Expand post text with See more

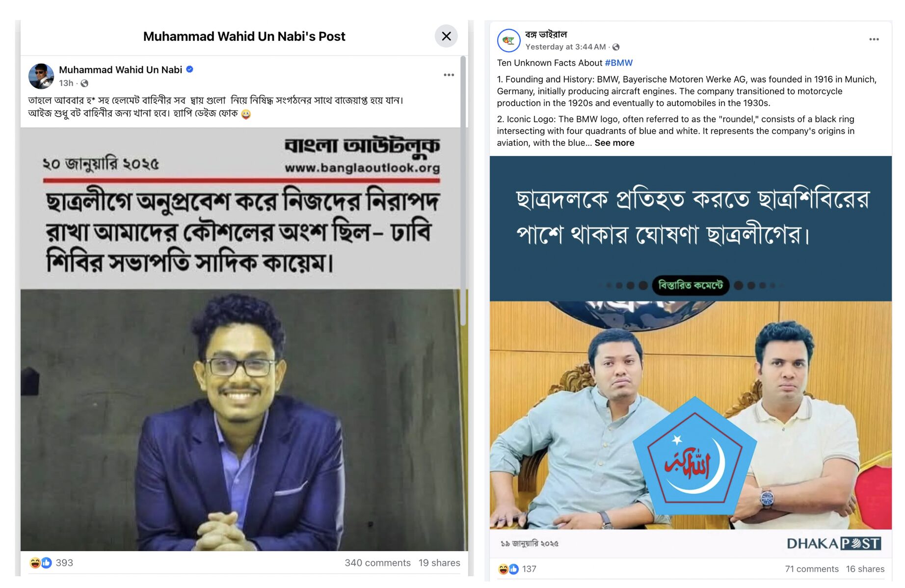coord(614,143)
